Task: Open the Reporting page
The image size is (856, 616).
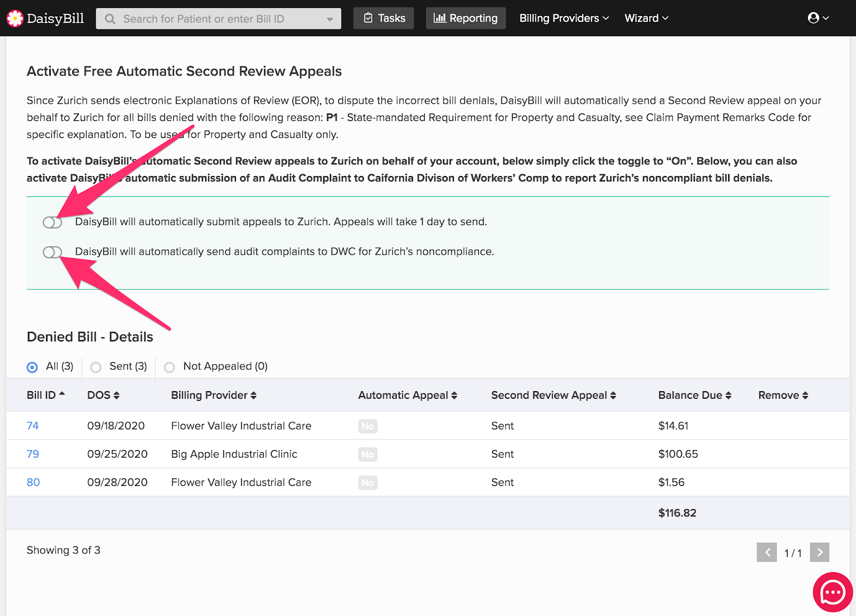Action: point(465,18)
